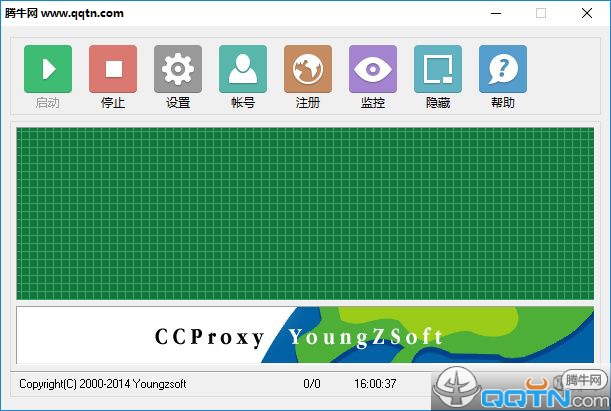Open the Account (帐号) manager icon
This screenshot has height=411, width=611.
pos(243,69)
